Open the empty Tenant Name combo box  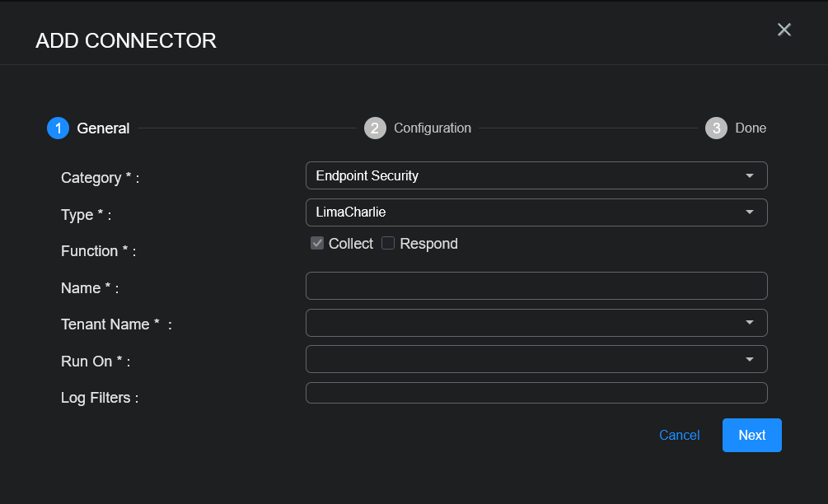(527, 323)
